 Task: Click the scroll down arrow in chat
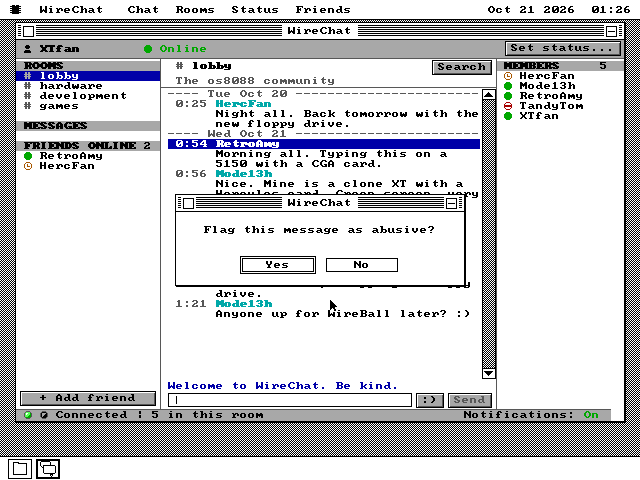pyautogui.click(x=489, y=373)
